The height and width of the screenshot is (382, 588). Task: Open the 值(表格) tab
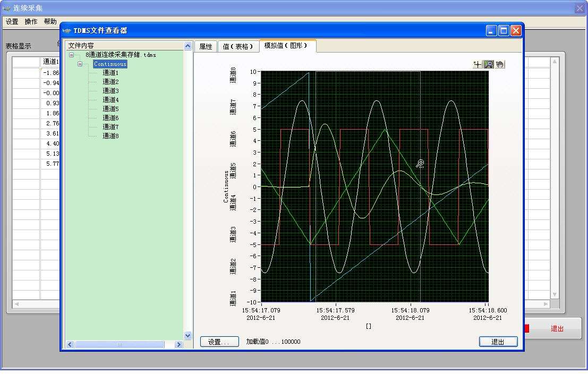(x=238, y=47)
